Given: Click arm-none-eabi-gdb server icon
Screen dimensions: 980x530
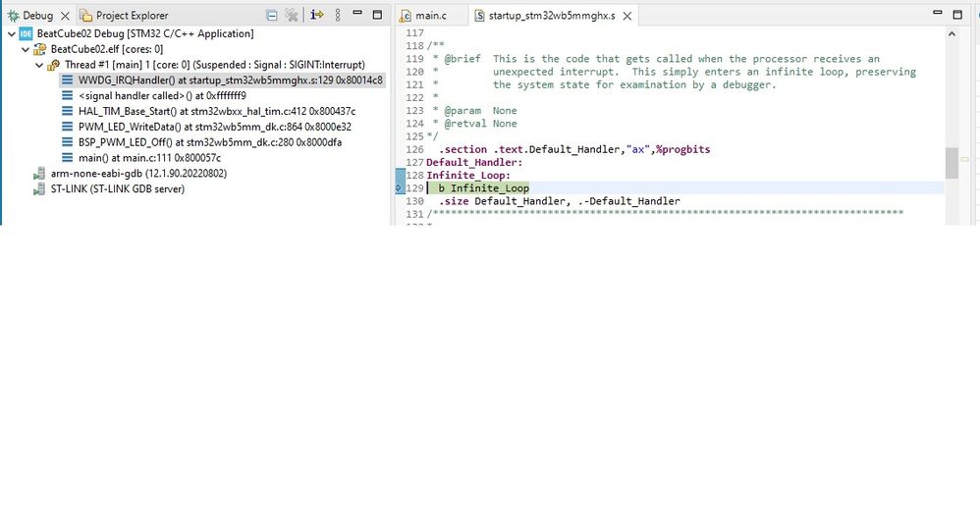Looking at the screenshot, I should pyautogui.click(x=39, y=174).
